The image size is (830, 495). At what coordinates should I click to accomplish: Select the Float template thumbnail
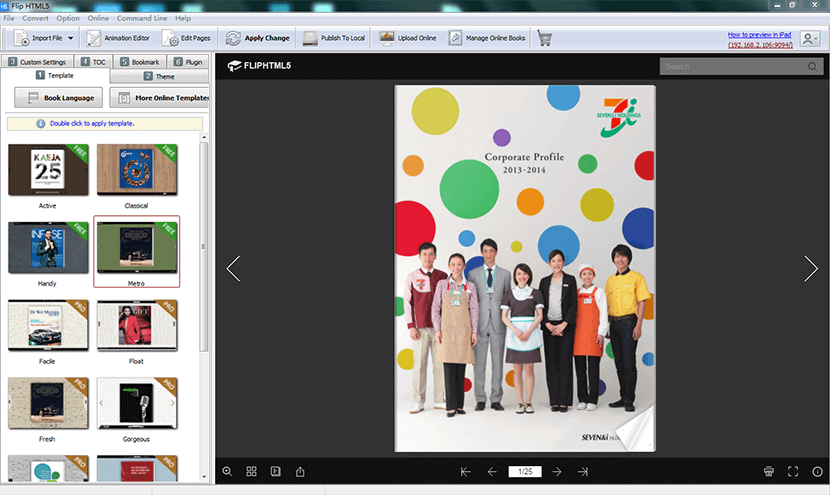pyautogui.click(x=137, y=326)
